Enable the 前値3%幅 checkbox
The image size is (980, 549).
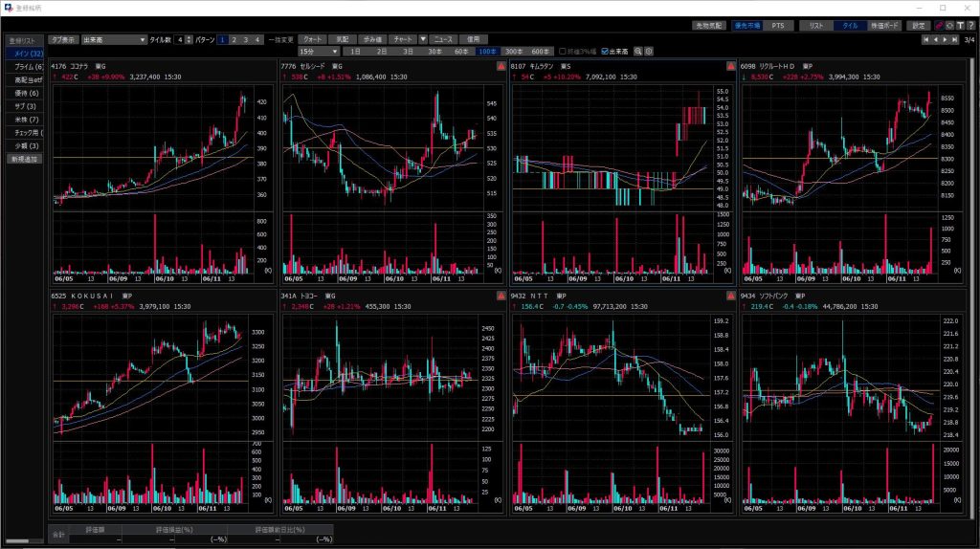563,51
